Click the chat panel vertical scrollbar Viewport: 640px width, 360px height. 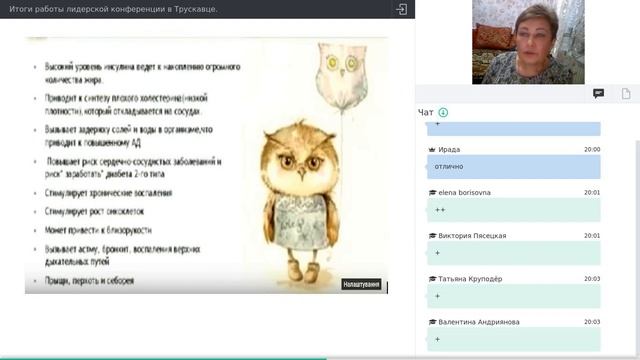[x=638, y=249]
